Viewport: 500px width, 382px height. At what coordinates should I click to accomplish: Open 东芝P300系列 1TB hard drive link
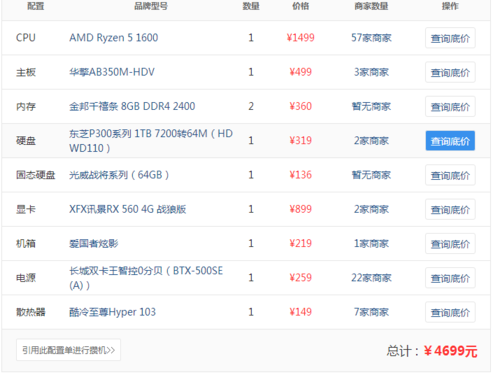(x=151, y=141)
